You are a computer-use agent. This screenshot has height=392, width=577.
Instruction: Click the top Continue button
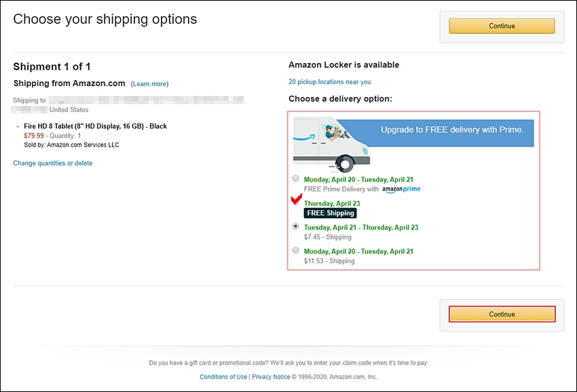pyautogui.click(x=502, y=26)
